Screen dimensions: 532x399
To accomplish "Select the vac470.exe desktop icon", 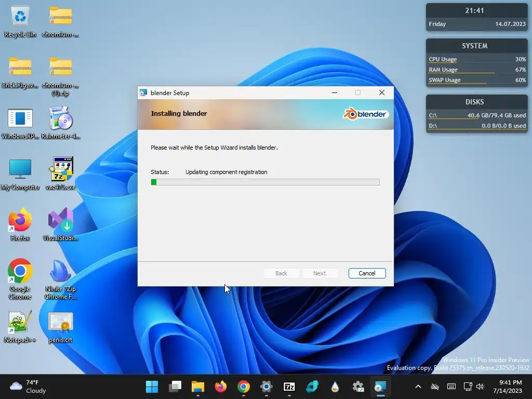I will 60,175.
